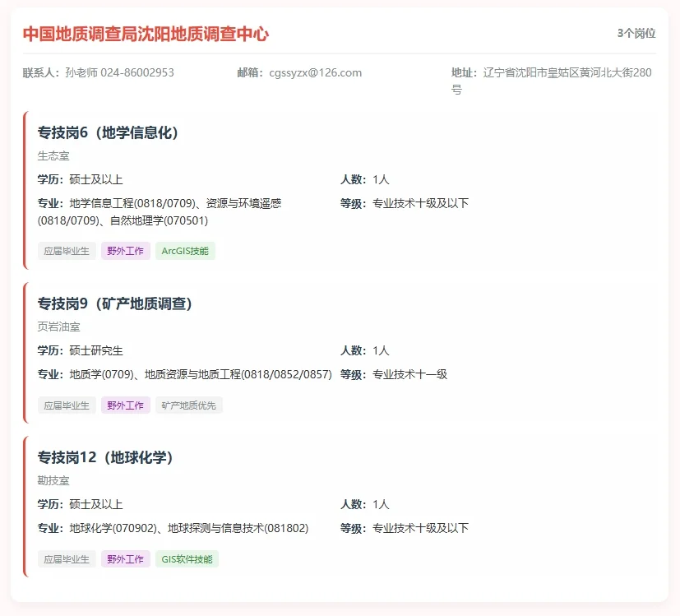Image resolution: width=680 pixels, height=616 pixels.
Task: Click 专业技术十级及以下 in 专技岗12 card
Action: (x=421, y=528)
